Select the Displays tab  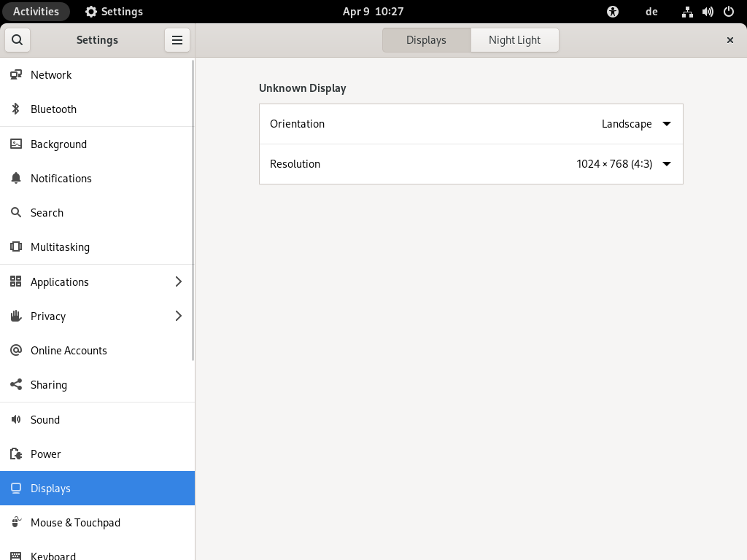(426, 40)
